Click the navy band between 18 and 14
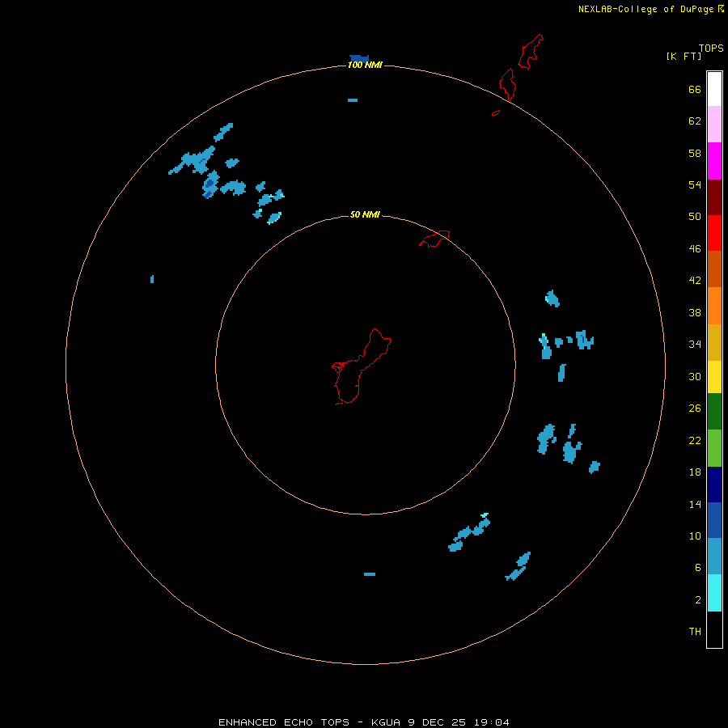 click(714, 485)
